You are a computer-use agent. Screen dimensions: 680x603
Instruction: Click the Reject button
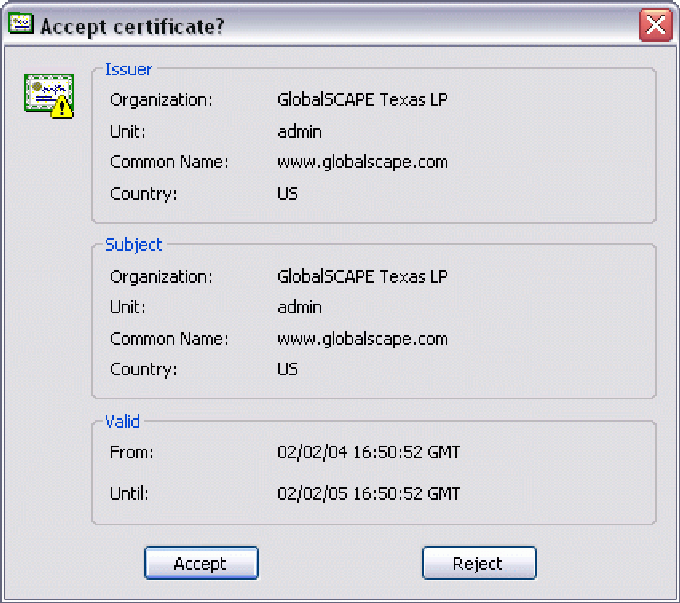(479, 563)
